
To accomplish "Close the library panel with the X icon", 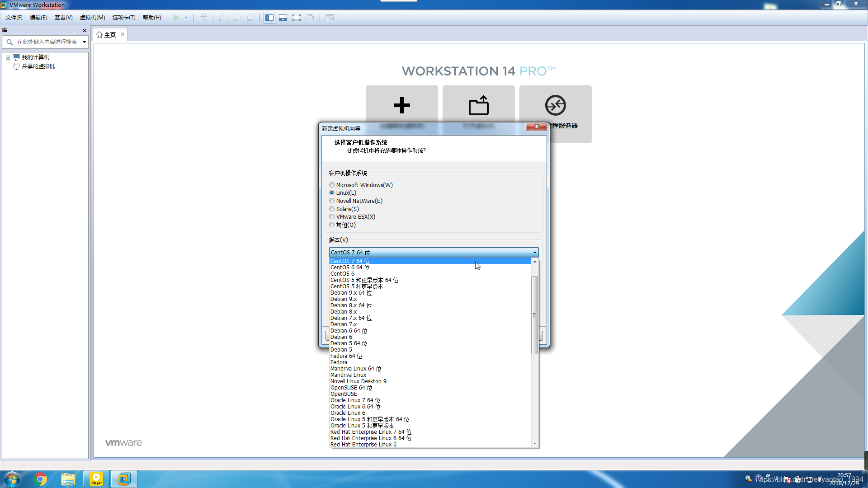I will click(84, 30).
